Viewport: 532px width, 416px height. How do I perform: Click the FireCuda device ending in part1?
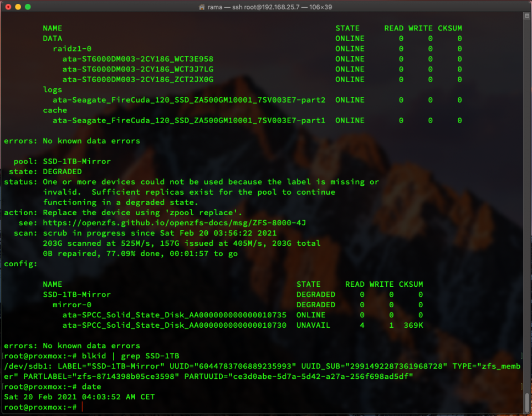click(x=189, y=120)
